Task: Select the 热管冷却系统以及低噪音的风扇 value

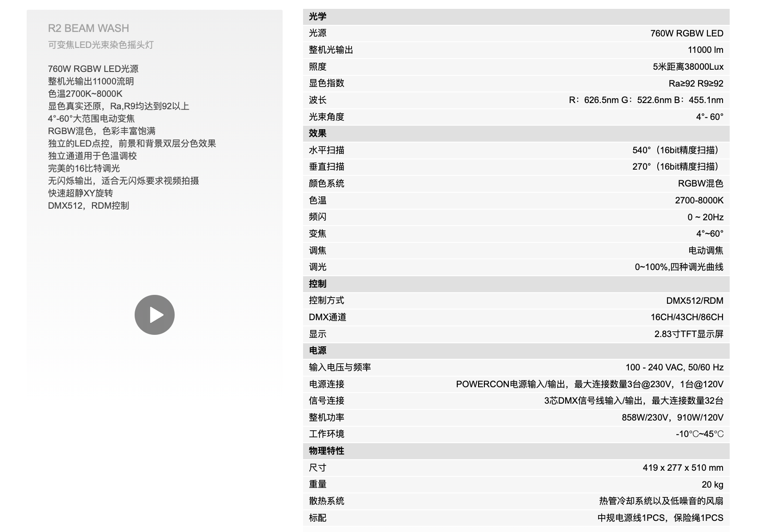Action: 661,501
